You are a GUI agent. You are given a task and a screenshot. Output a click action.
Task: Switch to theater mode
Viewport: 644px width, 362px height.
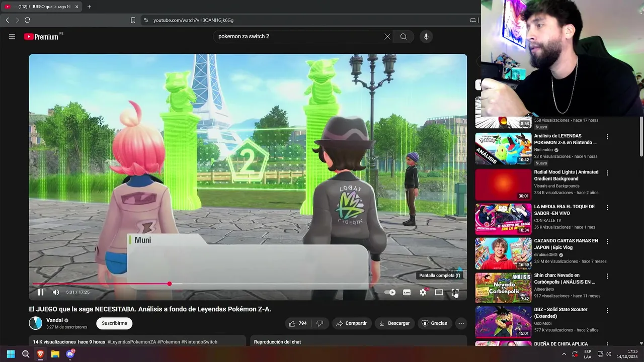point(439,292)
